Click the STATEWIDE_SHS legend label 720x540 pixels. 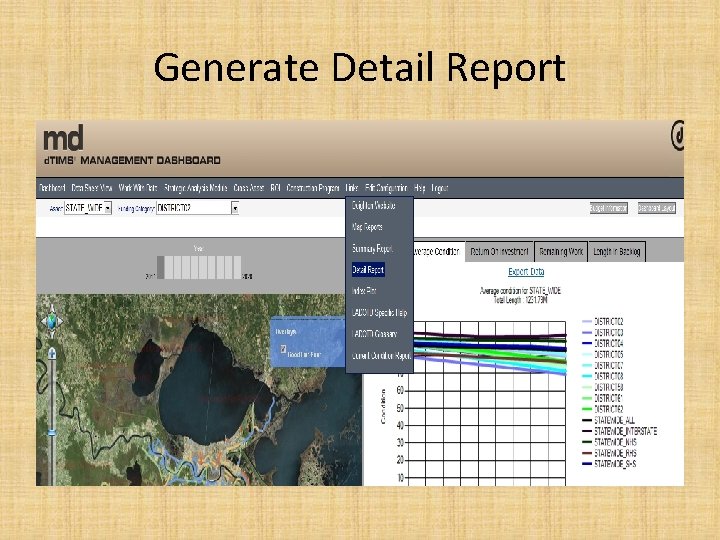pos(615,464)
